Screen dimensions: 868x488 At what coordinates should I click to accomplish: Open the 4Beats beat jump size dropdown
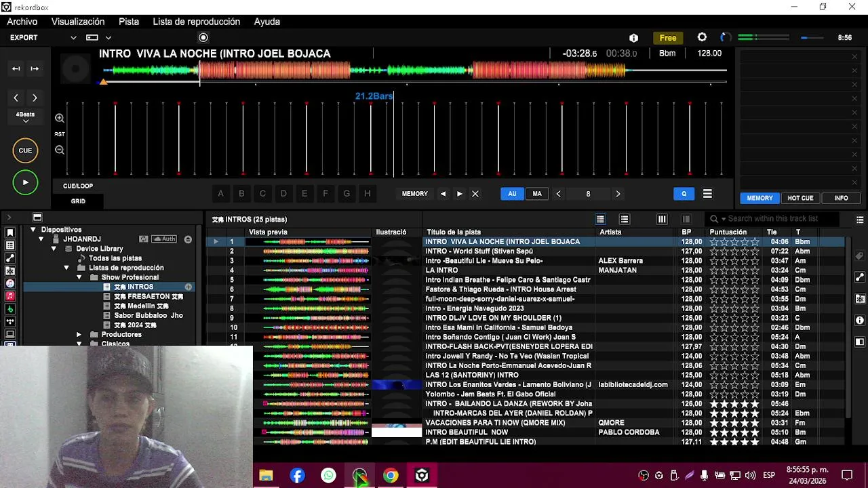click(x=25, y=117)
